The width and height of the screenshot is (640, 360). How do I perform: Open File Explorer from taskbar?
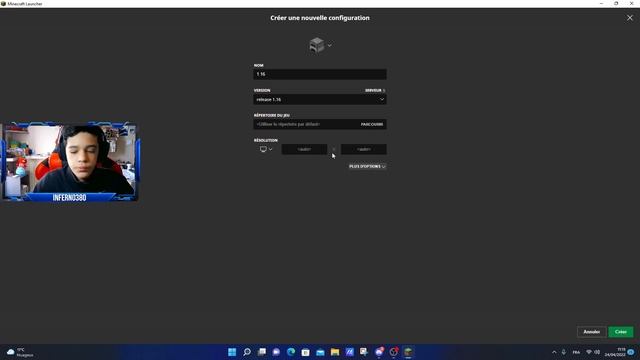(335, 352)
